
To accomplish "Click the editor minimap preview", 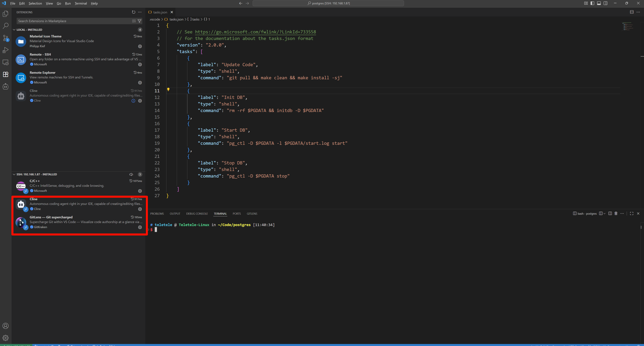I will pyautogui.click(x=628, y=26).
